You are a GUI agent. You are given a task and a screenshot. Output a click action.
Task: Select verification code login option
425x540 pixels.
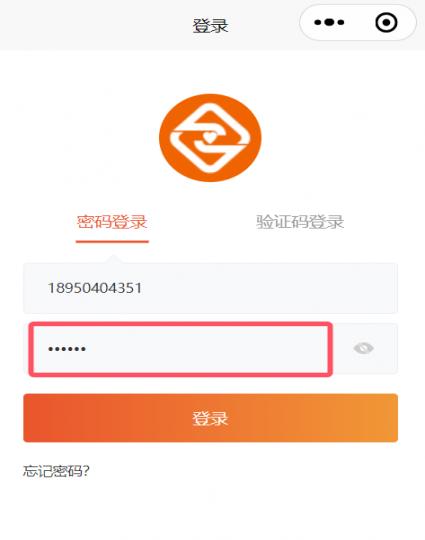click(x=300, y=221)
